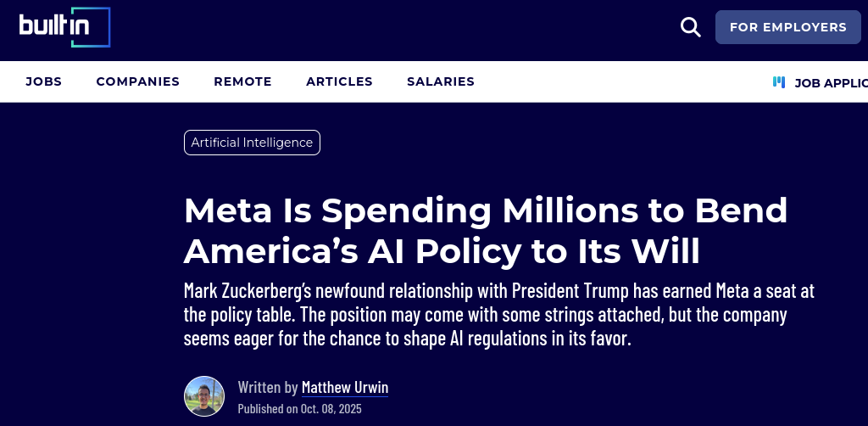Click the Artificial Intelligence category tag
The width and height of the screenshot is (868, 426).
[252, 143]
